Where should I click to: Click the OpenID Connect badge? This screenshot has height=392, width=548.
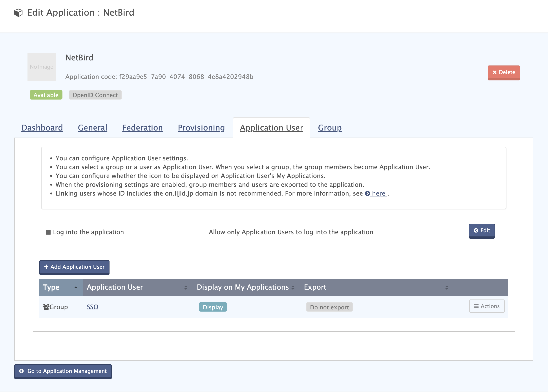(x=95, y=95)
